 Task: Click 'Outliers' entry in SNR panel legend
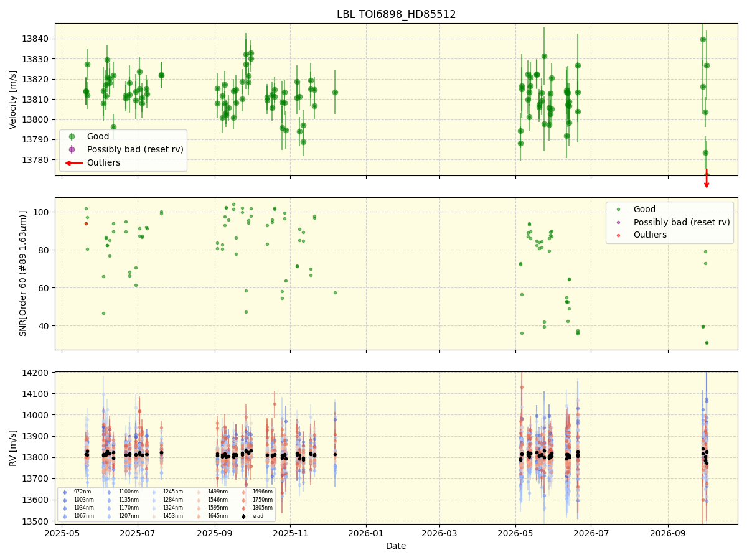650,235
